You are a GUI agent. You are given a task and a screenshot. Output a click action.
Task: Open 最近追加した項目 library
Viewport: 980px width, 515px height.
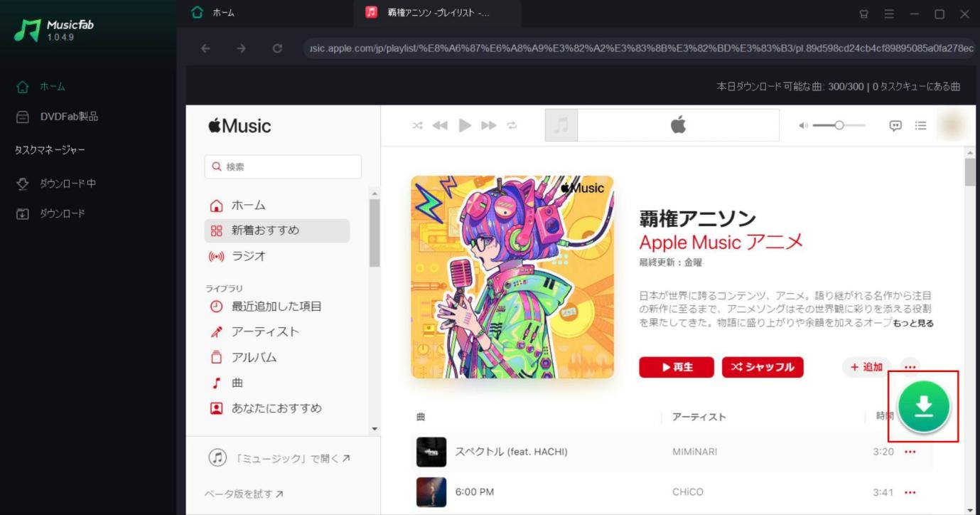tap(277, 307)
